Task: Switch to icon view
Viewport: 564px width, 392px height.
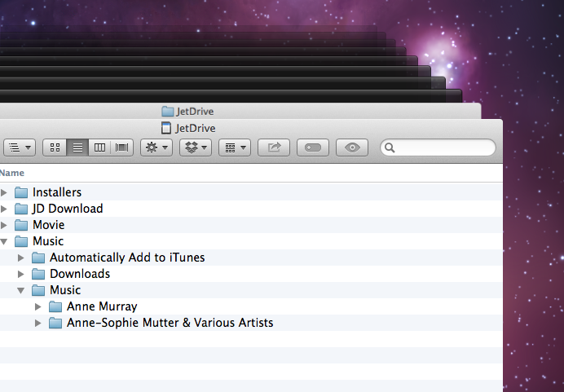Action: pos(55,148)
